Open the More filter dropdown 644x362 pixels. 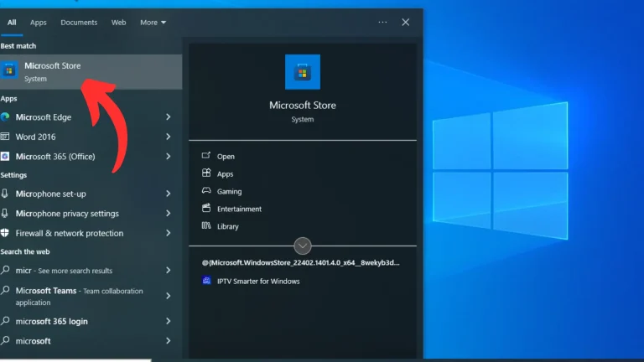153,23
